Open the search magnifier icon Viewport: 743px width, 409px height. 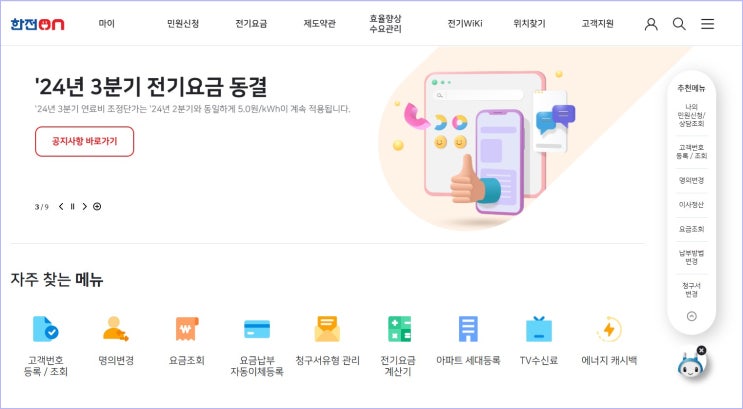pos(679,24)
